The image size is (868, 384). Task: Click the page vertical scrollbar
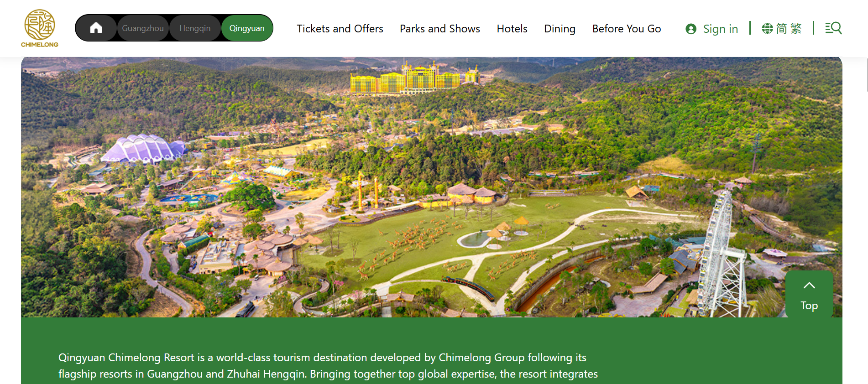coord(866,75)
